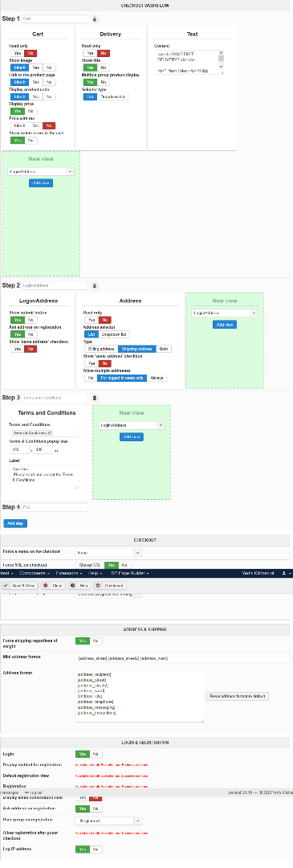
Task: Click the Dashboard toolbar button
Action: [x=111, y=585]
